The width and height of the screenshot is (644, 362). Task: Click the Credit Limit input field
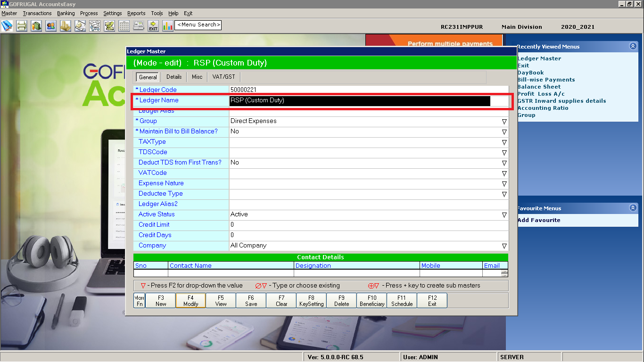pos(369,225)
